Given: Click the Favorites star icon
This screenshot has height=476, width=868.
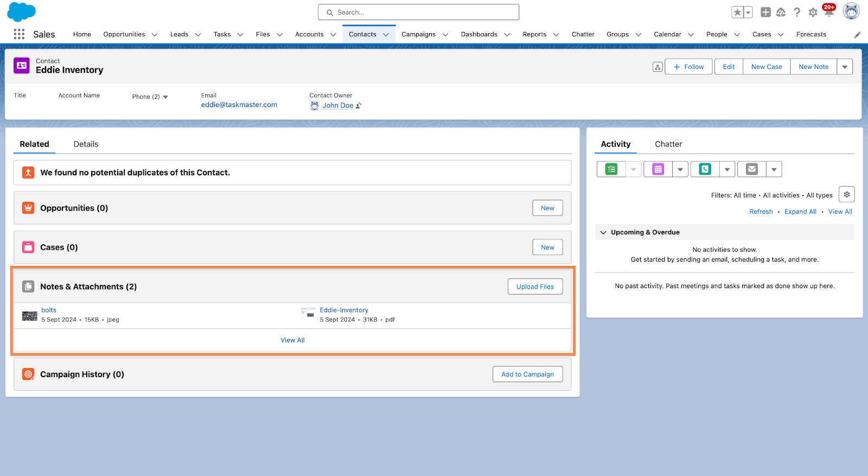Looking at the screenshot, I should (737, 12).
